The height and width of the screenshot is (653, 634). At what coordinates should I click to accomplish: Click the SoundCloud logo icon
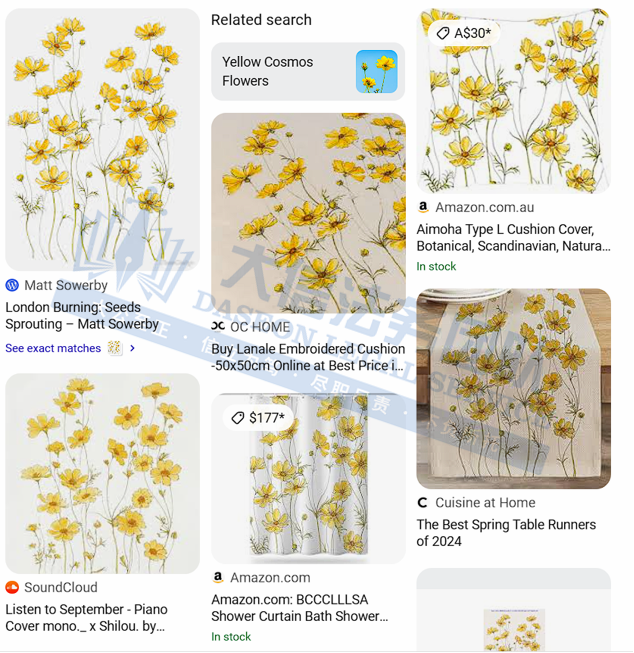click(12, 587)
